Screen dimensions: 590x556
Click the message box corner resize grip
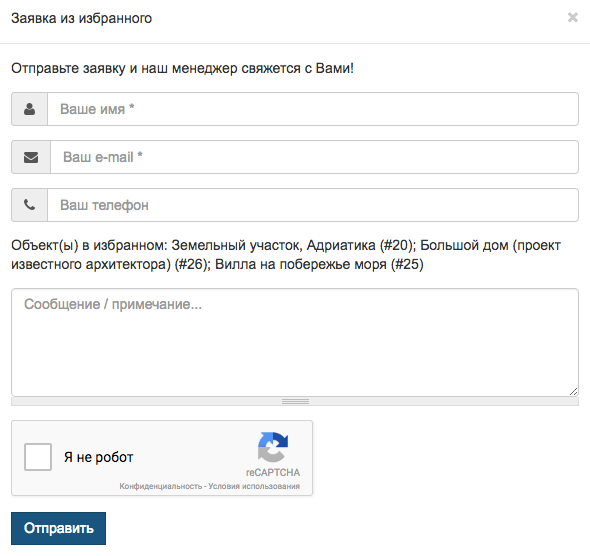[573, 392]
